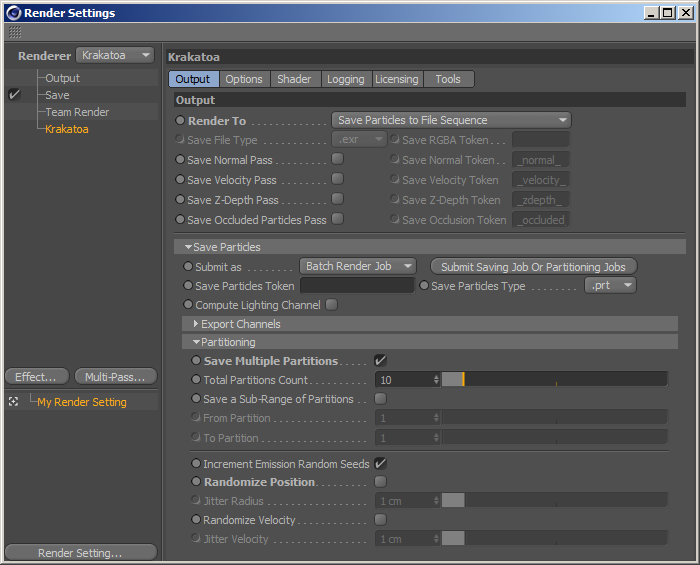Enable Compute Lighting Channel checkbox
700x565 pixels.
click(332, 305)
